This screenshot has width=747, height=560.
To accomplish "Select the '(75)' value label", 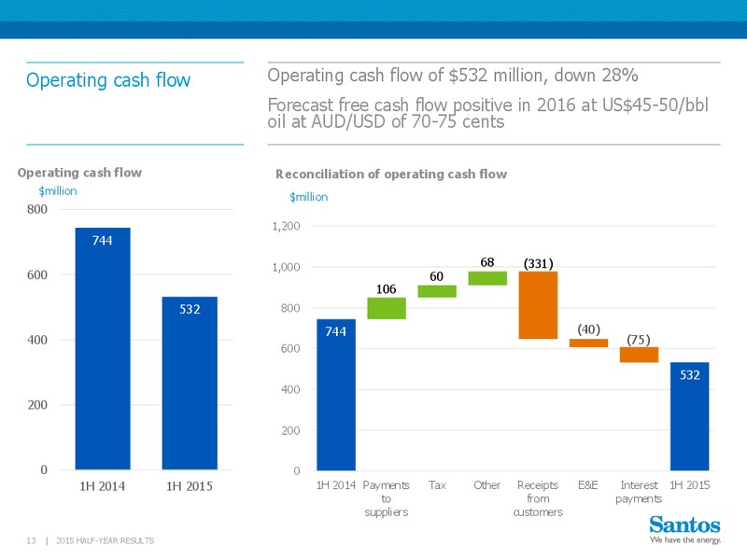I will point(639,340).
